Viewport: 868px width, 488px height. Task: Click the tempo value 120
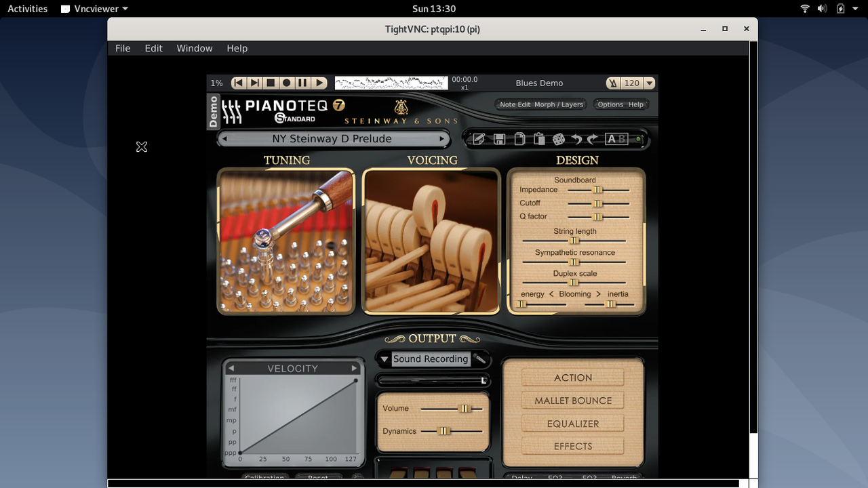tap(631, 83)
